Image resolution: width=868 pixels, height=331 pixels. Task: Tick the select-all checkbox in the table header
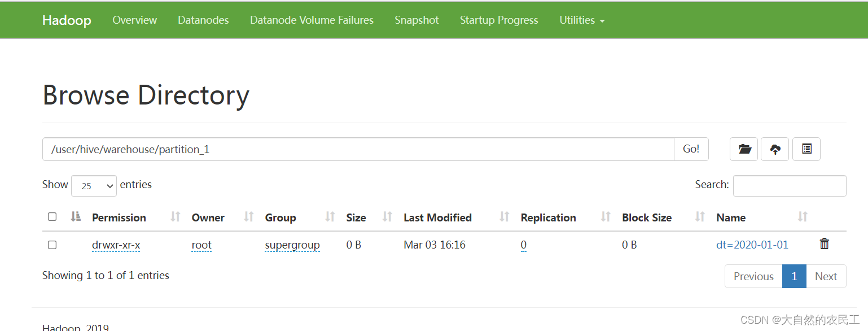tap(52, 216)
